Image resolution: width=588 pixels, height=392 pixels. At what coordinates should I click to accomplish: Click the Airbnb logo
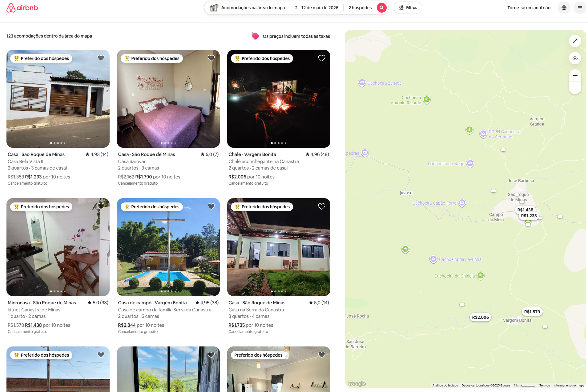22,8
